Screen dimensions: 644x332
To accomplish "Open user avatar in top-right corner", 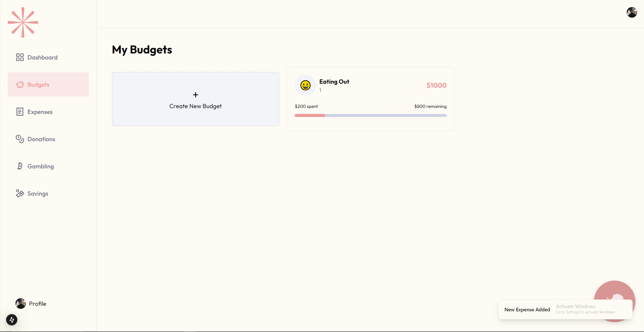I will point(632,12).
